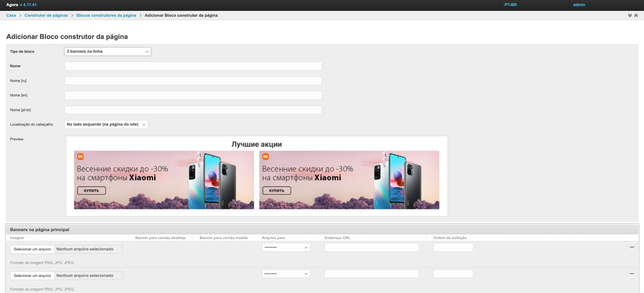Click the expand-all double chevron down icon

[x=630, y=15]
